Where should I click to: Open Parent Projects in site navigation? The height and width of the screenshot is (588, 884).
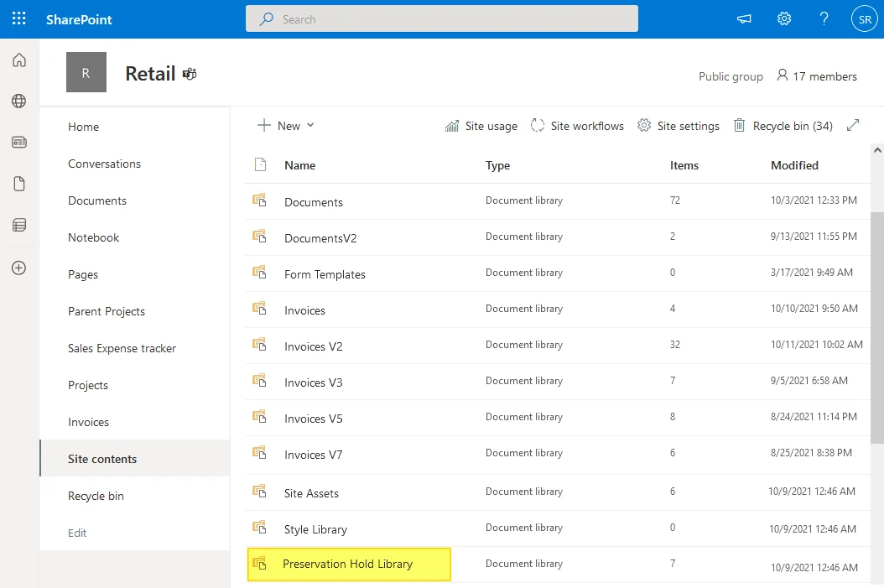[107, 311]
